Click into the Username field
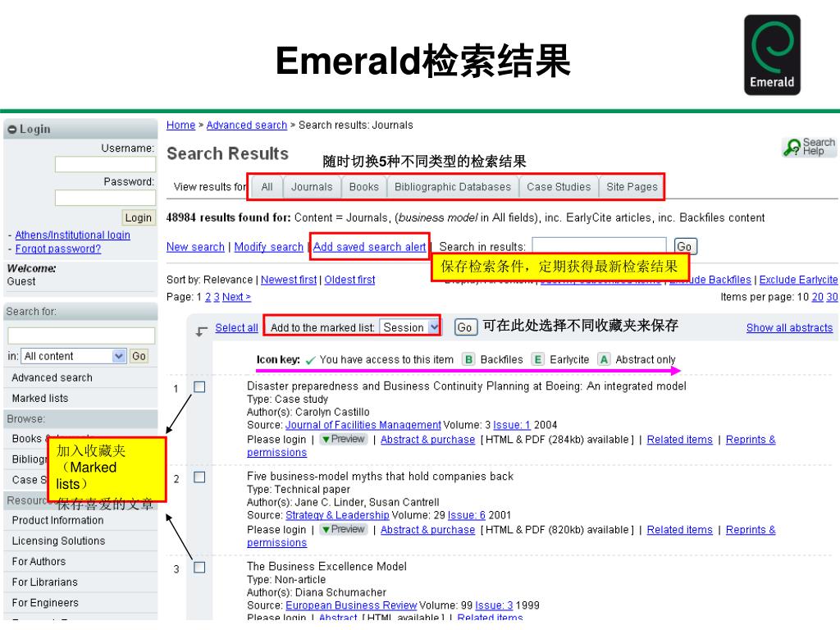This screenshot has width=840, height=630. tap(105, 164)
